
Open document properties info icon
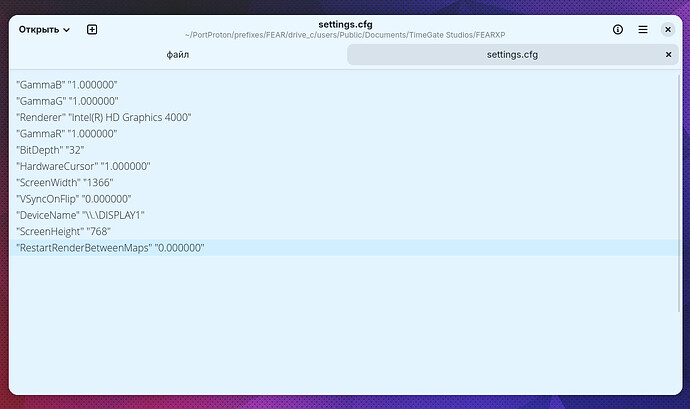[x=618, y=30]
